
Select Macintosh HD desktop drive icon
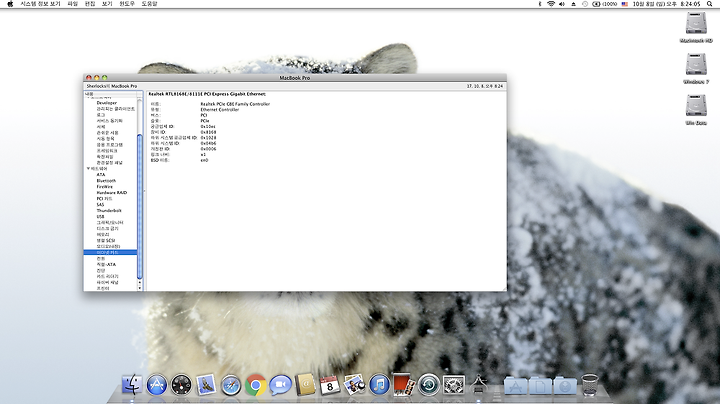(696, 23)
